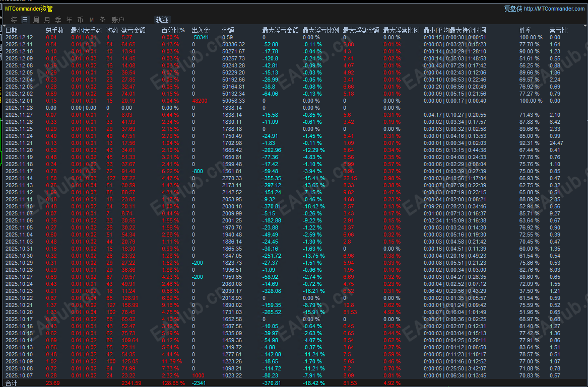
Task: Select the 2025.12.12 date row
Action: pos(294,37)
